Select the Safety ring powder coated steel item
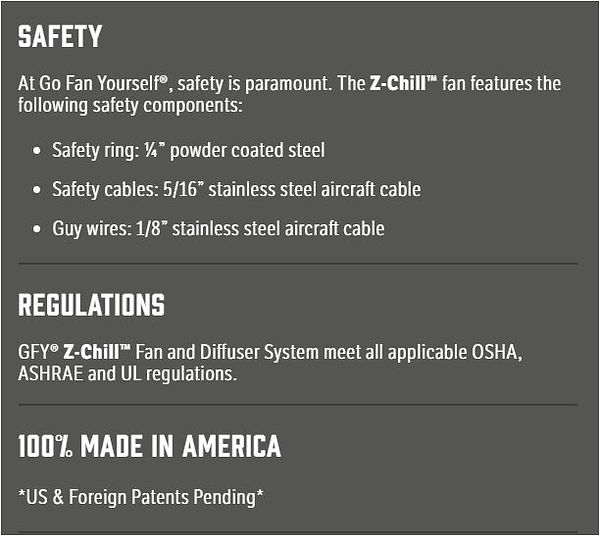The height and width of the screenshot is (536, 600). point(188,151)
